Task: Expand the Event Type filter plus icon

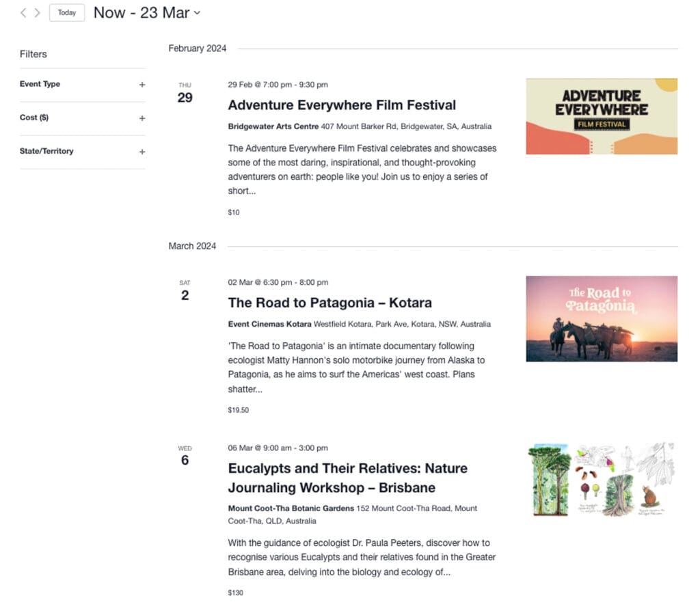Action: pos(142,85)
